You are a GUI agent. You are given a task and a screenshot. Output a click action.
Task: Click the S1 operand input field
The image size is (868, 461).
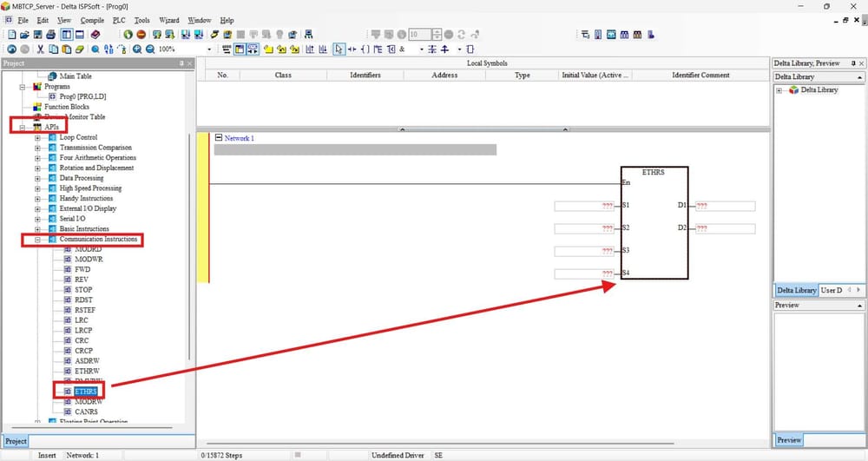tap(584, 206)
